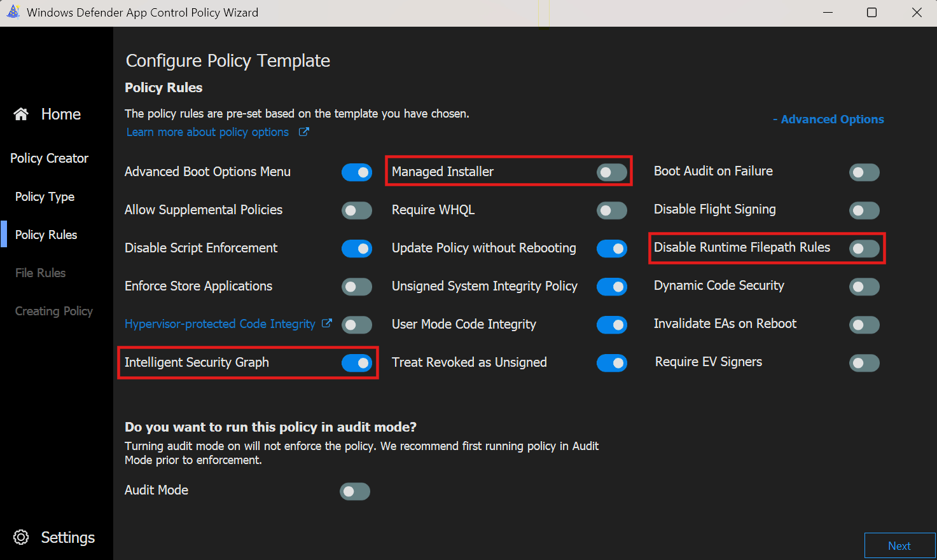Viewport: 937px width, 560px height.
Task: Open Policy Creator in sidebar
Action: click(x=49, y=158)
